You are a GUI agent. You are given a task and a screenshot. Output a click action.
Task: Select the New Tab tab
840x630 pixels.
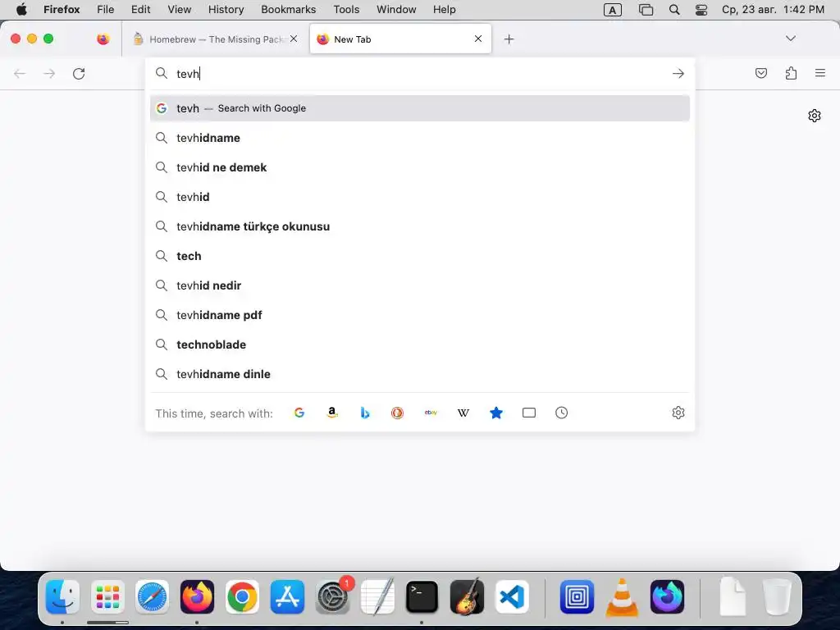pyautogui.click(x=400, y=39)
